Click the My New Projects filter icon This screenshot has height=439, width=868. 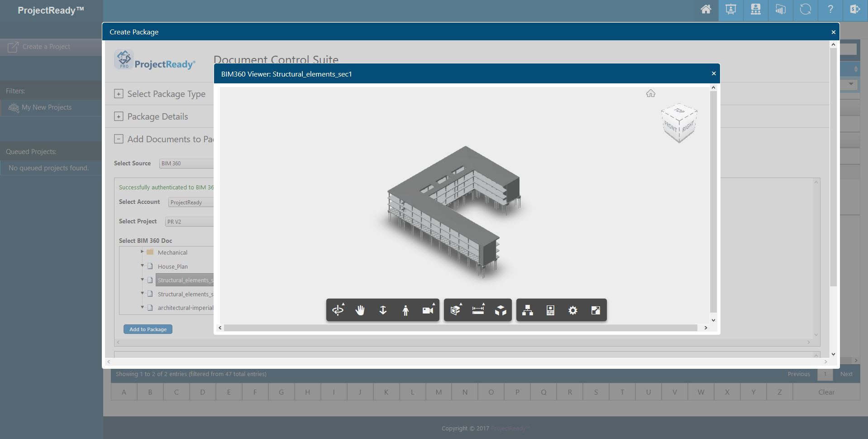(x=14, y=107)
